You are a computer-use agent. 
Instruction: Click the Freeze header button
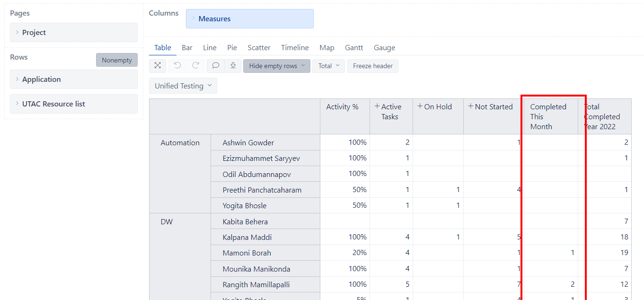tap(373, 66)
